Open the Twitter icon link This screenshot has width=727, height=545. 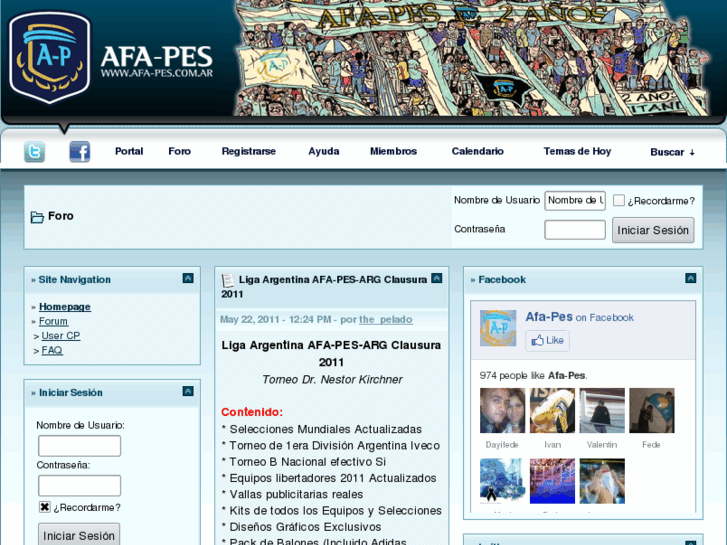[x=34, y=152]
